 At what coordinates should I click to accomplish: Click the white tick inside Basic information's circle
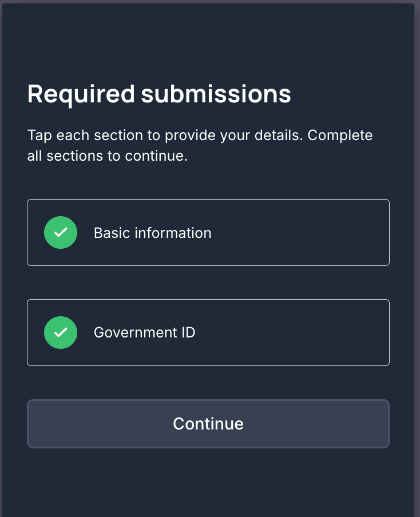[x=61, y=232]
